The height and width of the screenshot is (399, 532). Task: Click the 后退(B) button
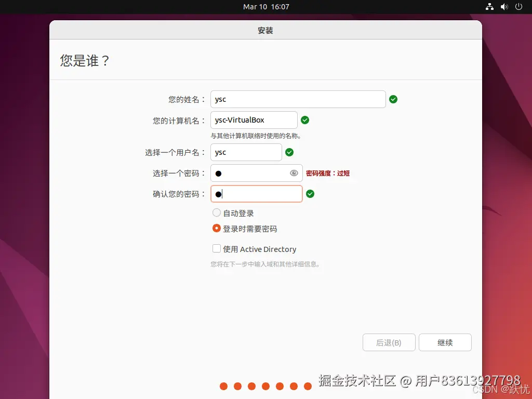pyautogui.click(x=389, y=342)
